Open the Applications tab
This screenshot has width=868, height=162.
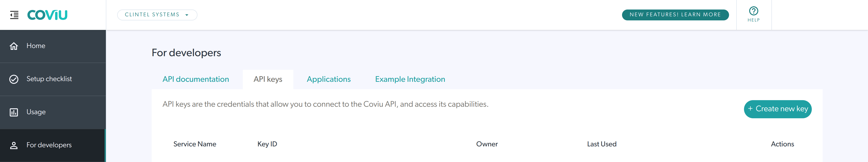(x=328, y=79)
